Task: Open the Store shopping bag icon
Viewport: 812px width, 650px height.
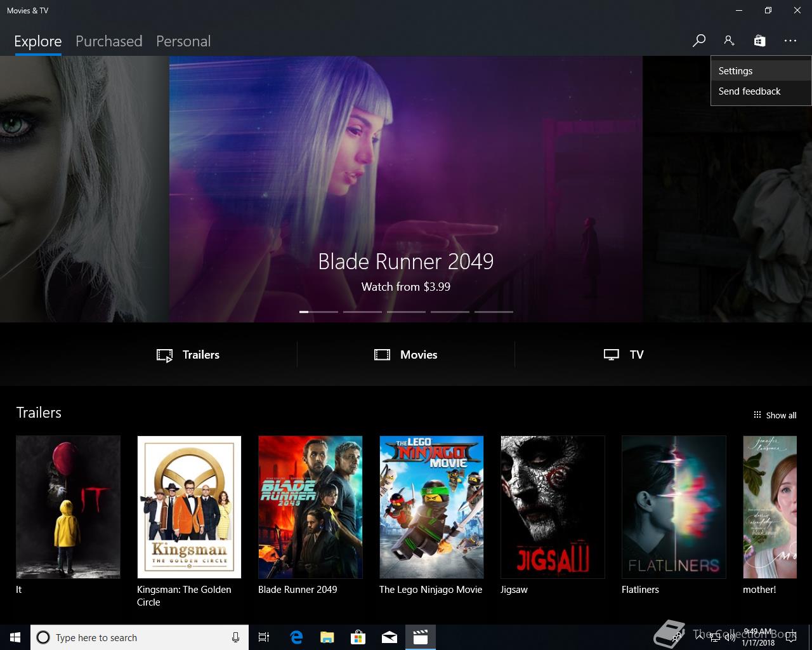Action: coord(759,41)
